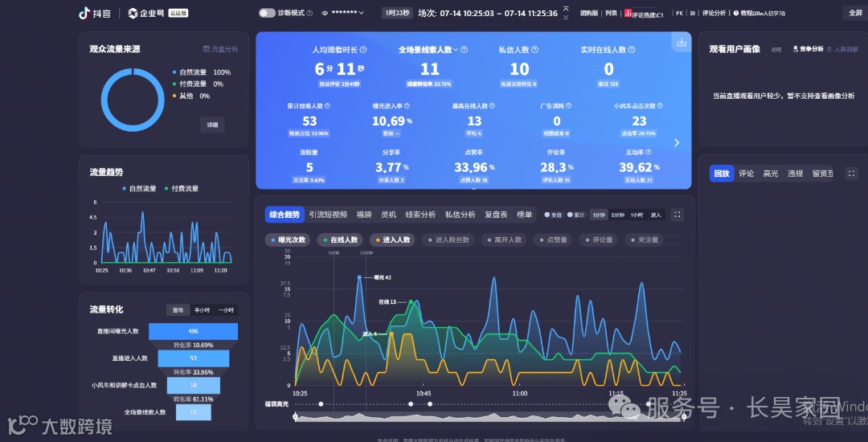This screenshot has width=868, height=442.
Task: Select the 整场 conversion range tab
Action: pyautogui.click(x=178, y=310)
